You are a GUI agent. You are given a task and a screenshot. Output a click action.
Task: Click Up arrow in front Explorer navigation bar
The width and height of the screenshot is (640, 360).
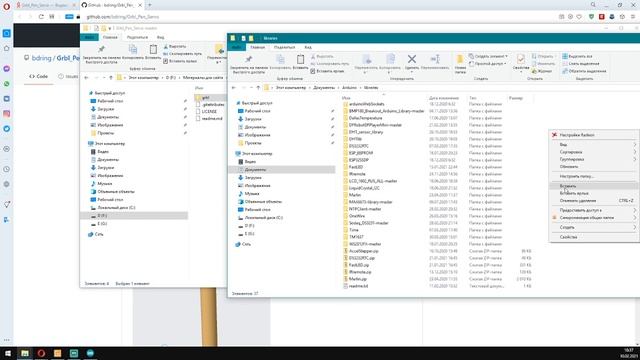click(258, 88)
